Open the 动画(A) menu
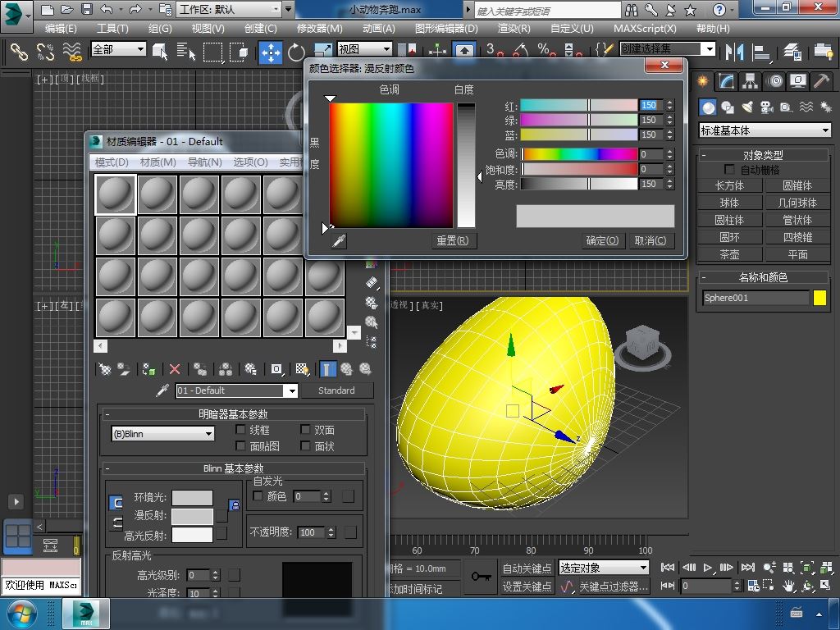 point(379,29)
